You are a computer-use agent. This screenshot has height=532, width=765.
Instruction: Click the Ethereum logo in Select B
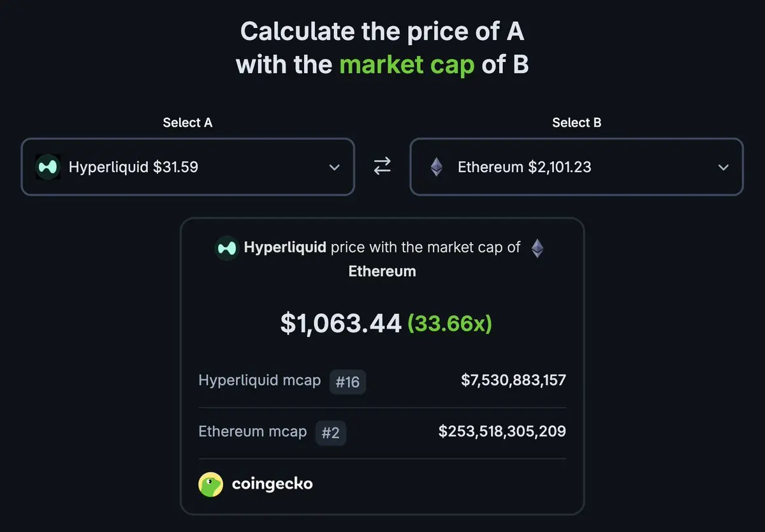point(437,167)
